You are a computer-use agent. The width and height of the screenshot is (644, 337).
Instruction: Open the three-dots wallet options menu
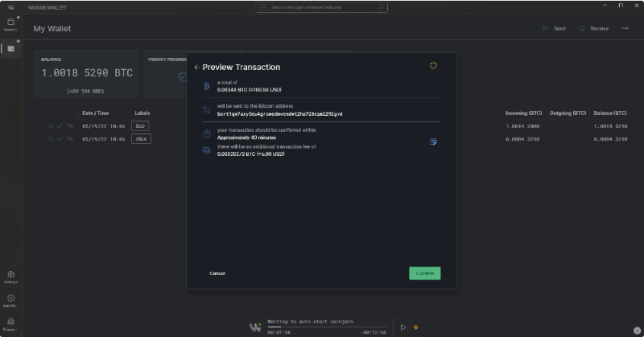[x=625, y=28]
